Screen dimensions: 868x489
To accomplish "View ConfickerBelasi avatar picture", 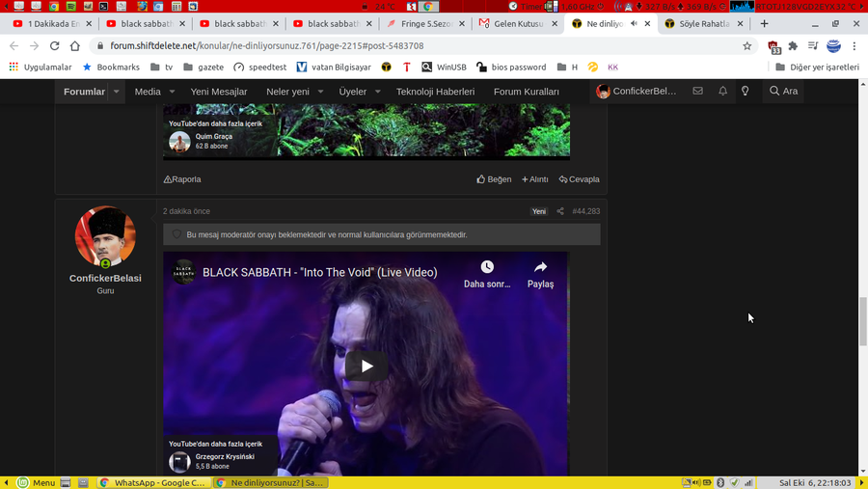I will (x=105, y=236).
